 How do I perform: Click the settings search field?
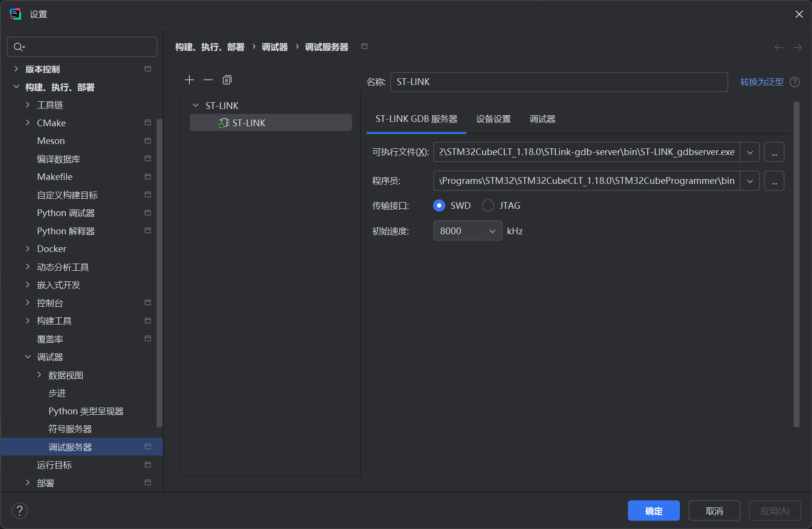(82, 47)
